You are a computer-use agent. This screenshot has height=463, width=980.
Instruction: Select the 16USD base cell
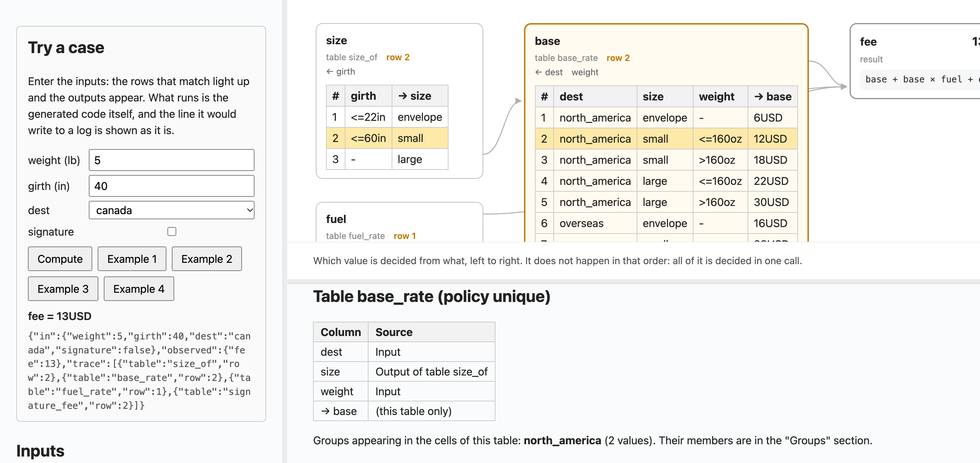772,223
